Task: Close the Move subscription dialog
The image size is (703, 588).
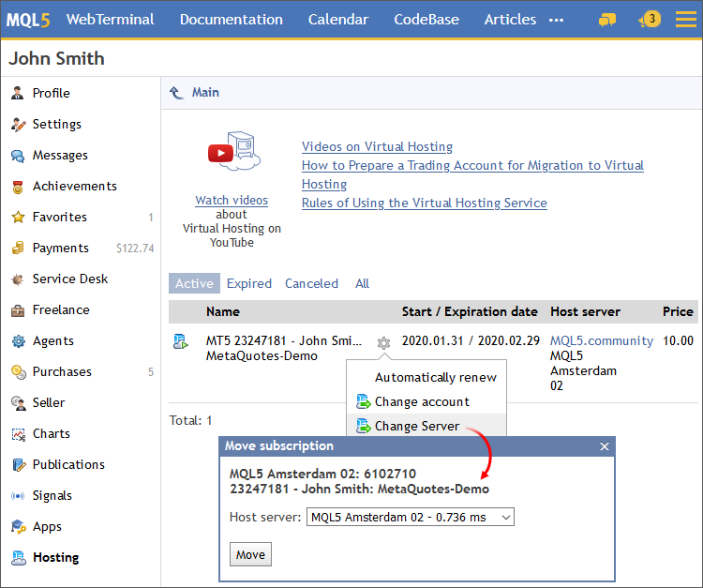Action: [605, 446]
